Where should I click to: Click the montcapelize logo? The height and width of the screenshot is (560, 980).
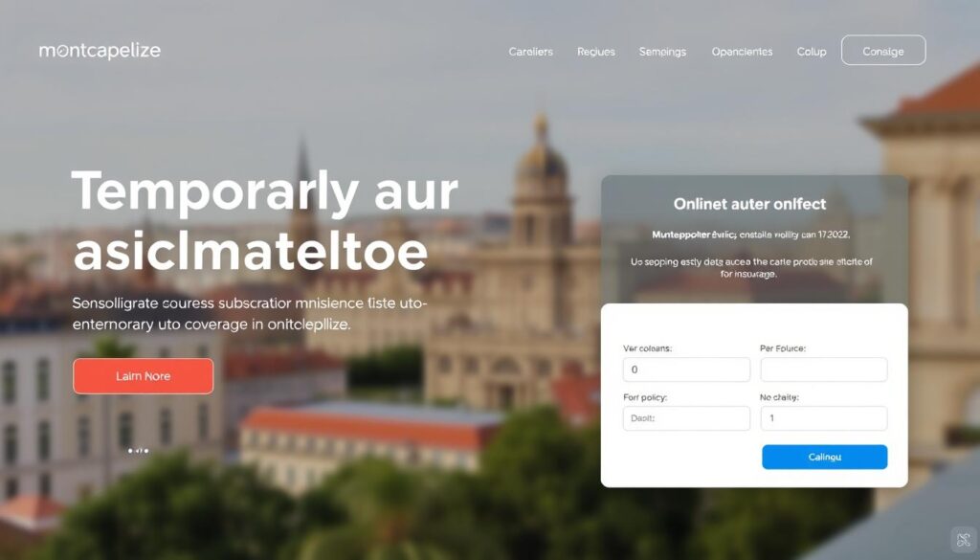[x=100, y=51]
